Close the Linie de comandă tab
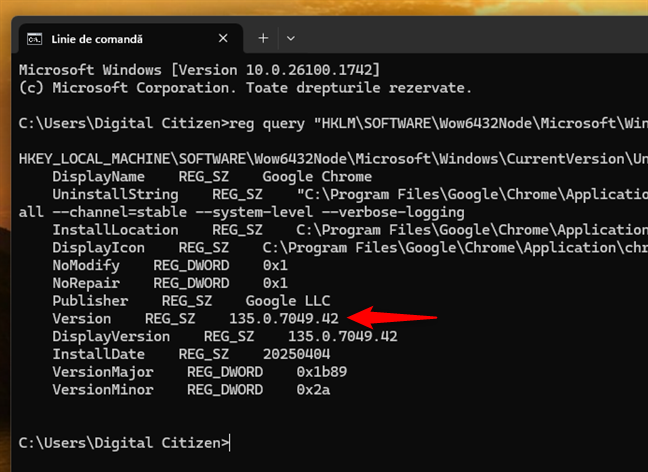Viewport: 648px width, 472px height. (223, 38)
